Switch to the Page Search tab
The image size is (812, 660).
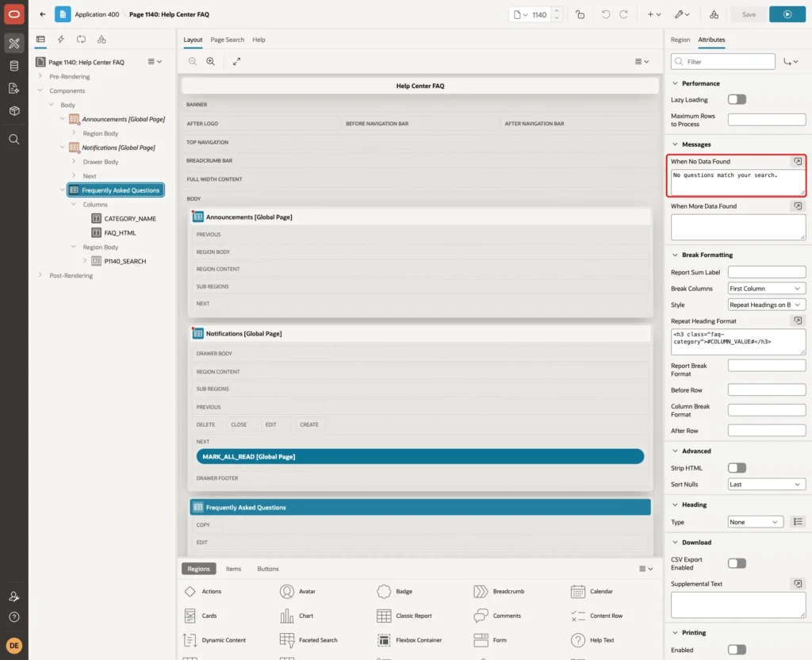pos(227,40)
